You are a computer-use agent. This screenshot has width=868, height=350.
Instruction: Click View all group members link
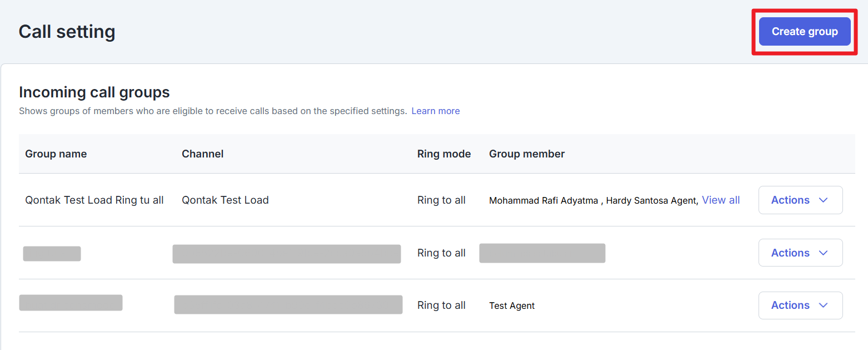[x=720, y=200]
